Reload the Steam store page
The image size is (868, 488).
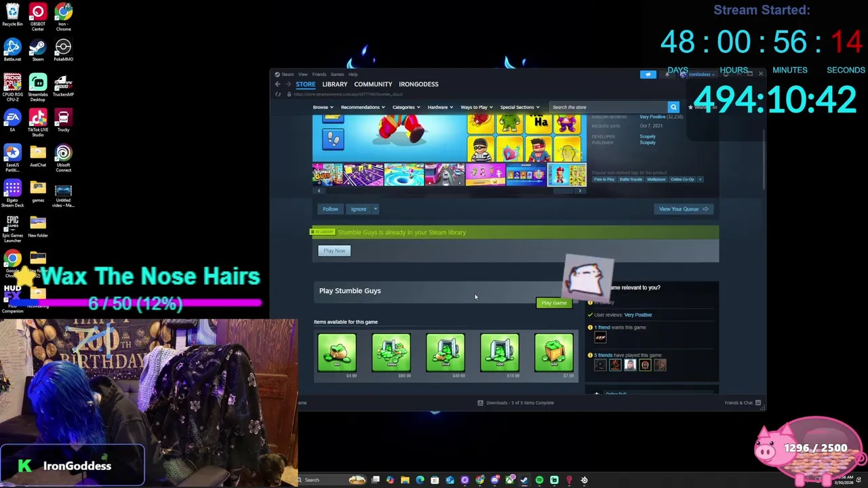(x=277, y=94)
